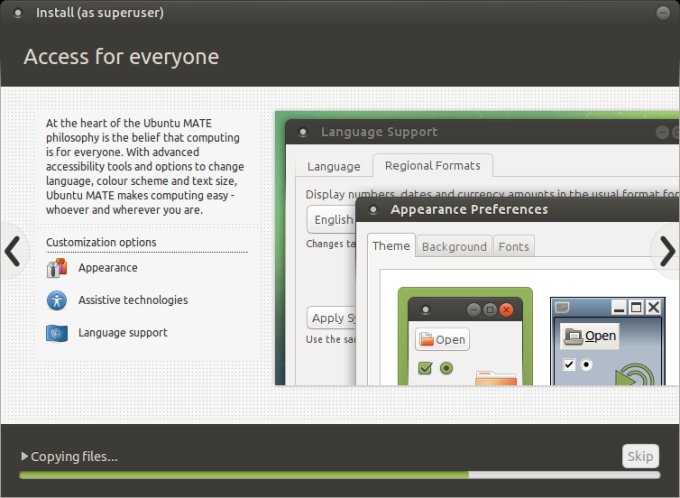680x498 pixels.
Task: Select the radio button in green theme preview
Action: click(446, 368)
